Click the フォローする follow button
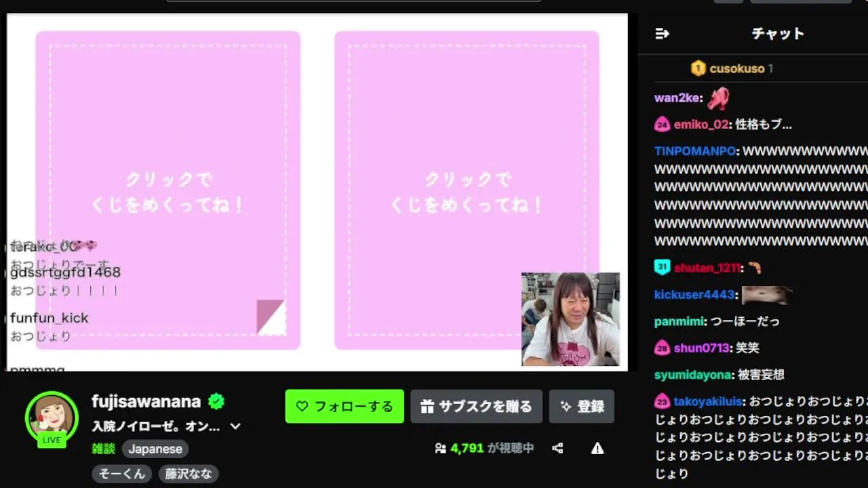 click(x=344, y=406)
